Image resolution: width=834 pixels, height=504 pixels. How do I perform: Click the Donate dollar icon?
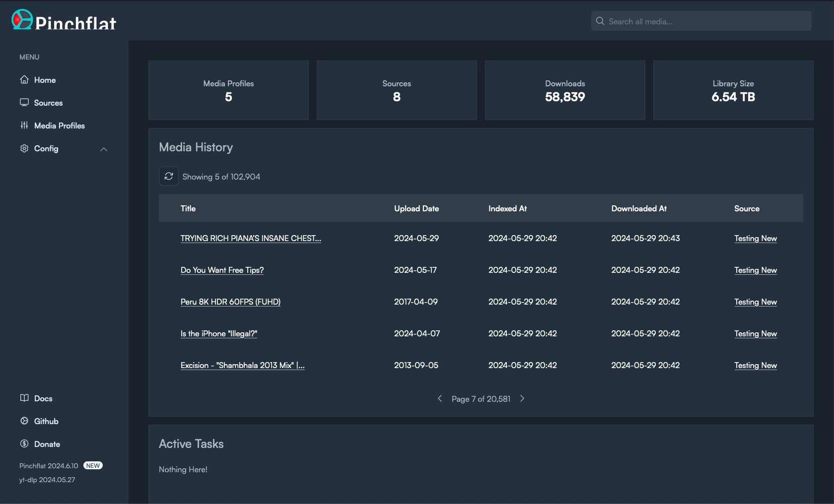click(24, 444)
